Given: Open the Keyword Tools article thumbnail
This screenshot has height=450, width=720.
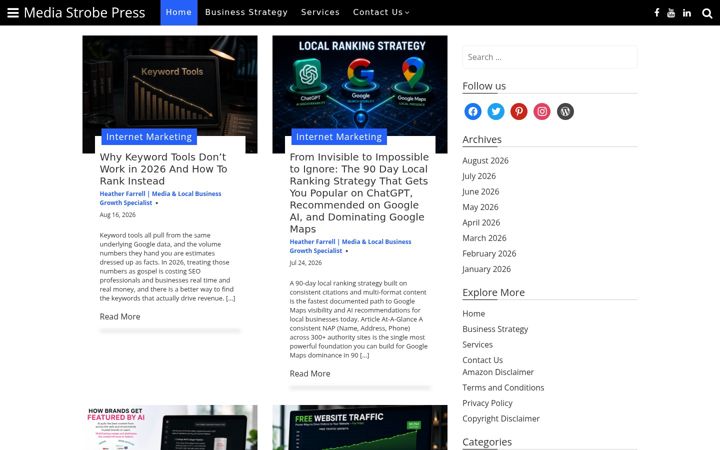Looking at the screenshot, I should (x=170, y=87).
